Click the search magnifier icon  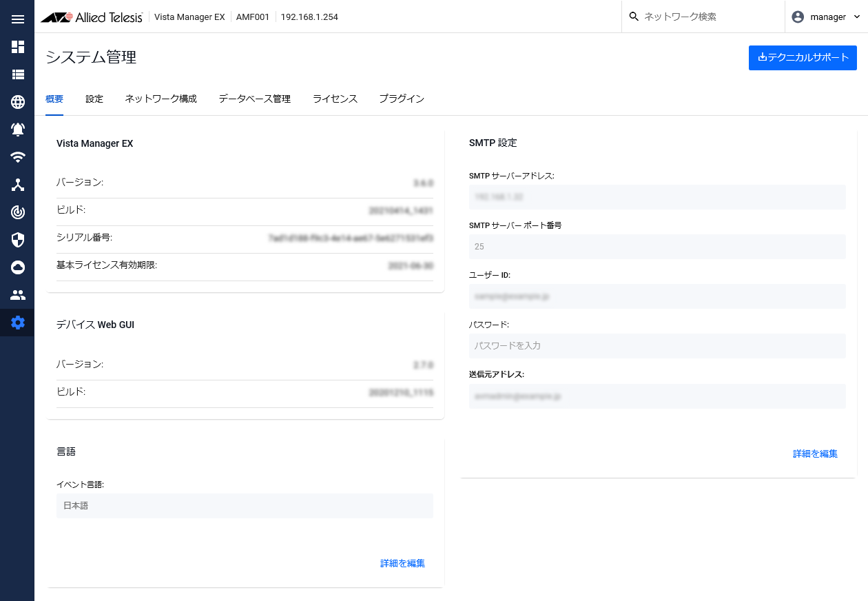coord(634,17)
